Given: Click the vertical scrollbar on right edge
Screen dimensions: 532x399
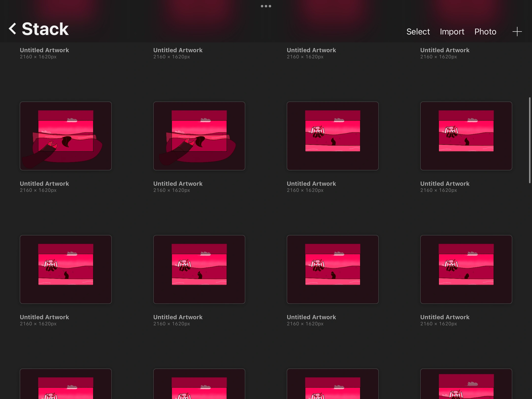Looking at the screenshot, I should click(530, 140).
